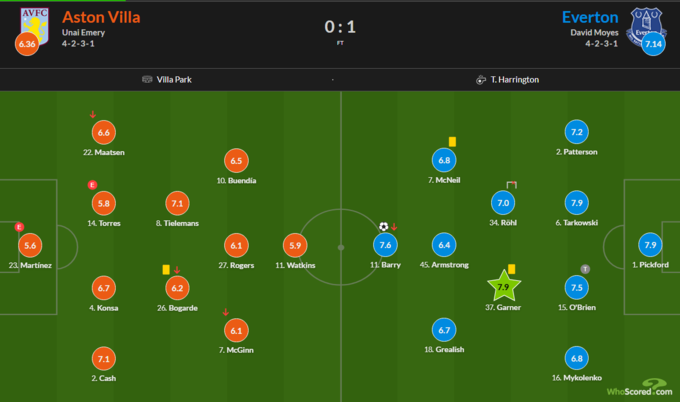Click the T marker above O'Brien
Screen dimensions: 680x402
coord(585,269)
